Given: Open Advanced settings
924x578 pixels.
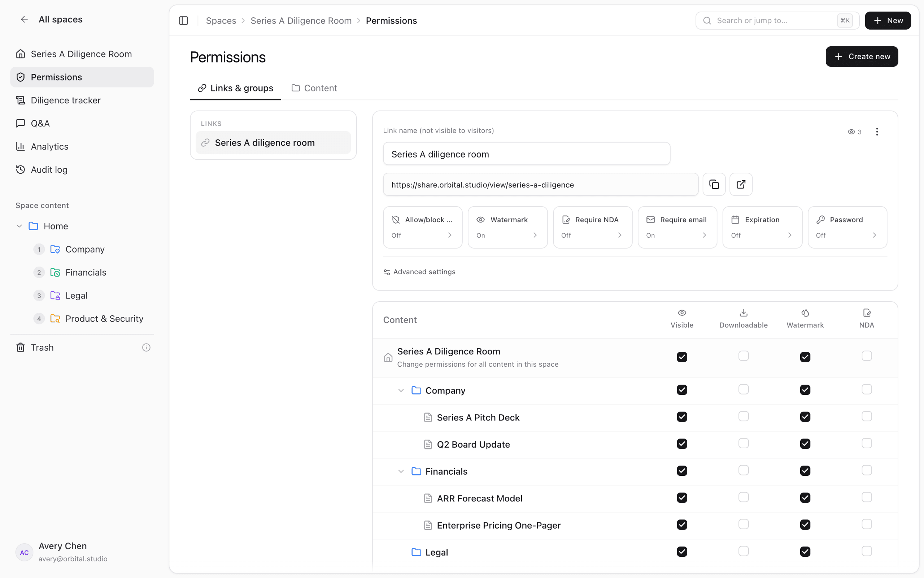Looking at the screenshot, I should click(419, 272).
